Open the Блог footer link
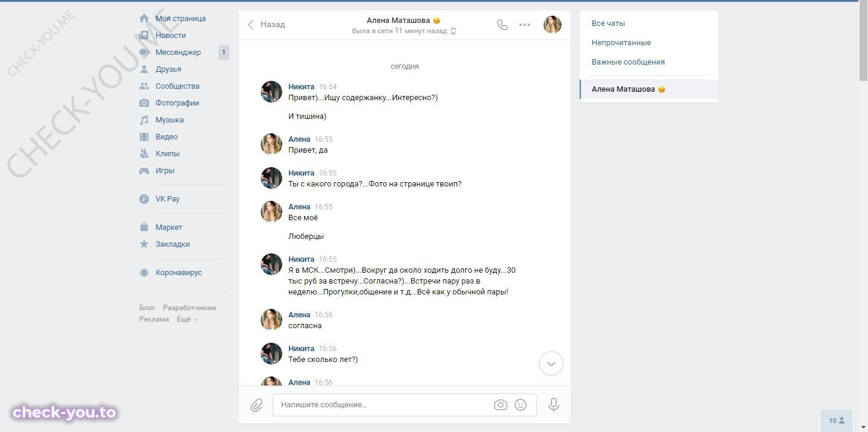This screenshot has width=868, height=432. pos(147,308)
